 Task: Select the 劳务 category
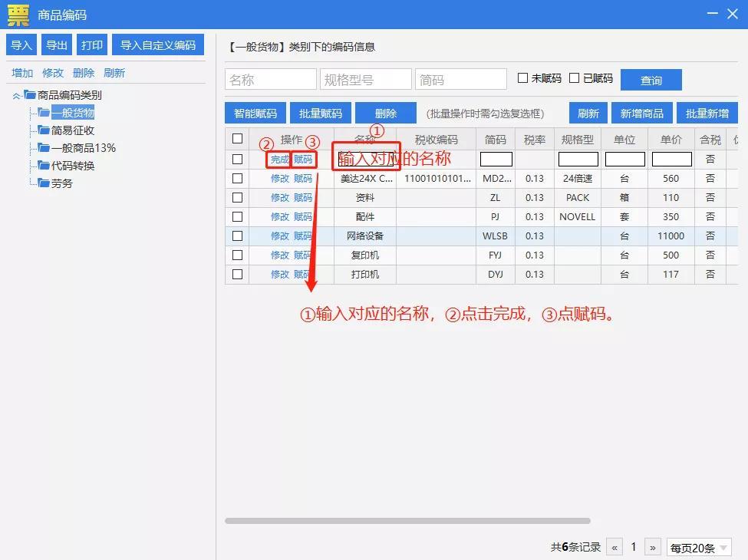click(x=62, y=183)
